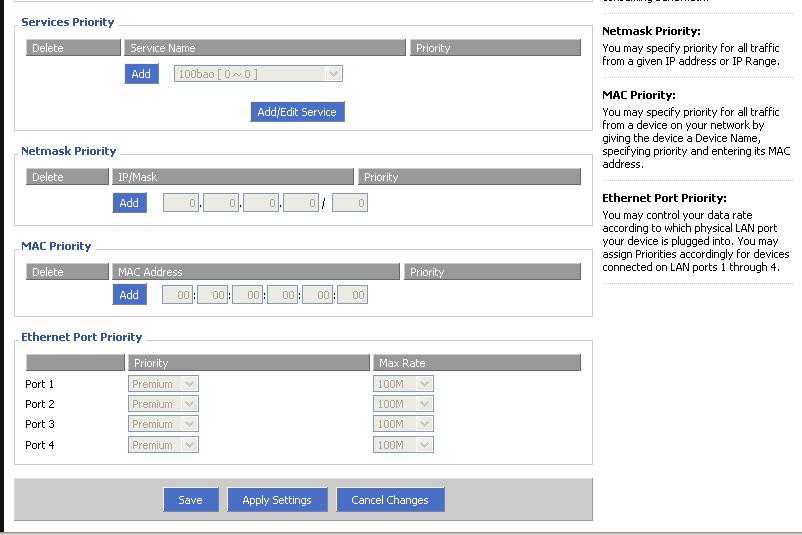This screenshot has width=802, height=535.
Task: Click Service Name column header
Action: 265,48
